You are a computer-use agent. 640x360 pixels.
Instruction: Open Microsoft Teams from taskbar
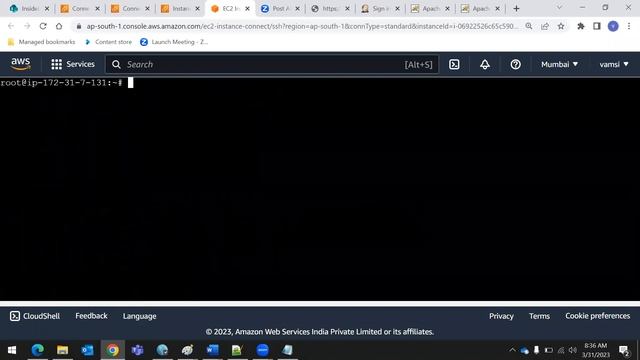click(x=138, y=350)
